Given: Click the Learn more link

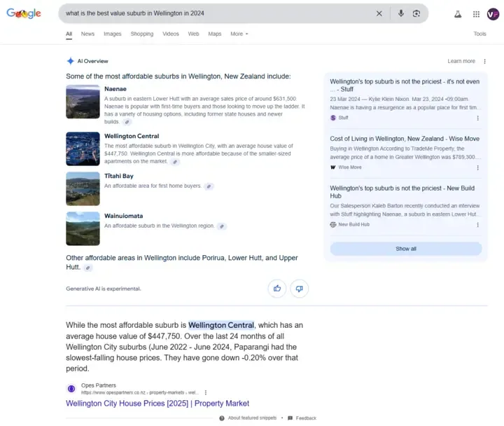Looking at the screenshot, I should 461,61.
